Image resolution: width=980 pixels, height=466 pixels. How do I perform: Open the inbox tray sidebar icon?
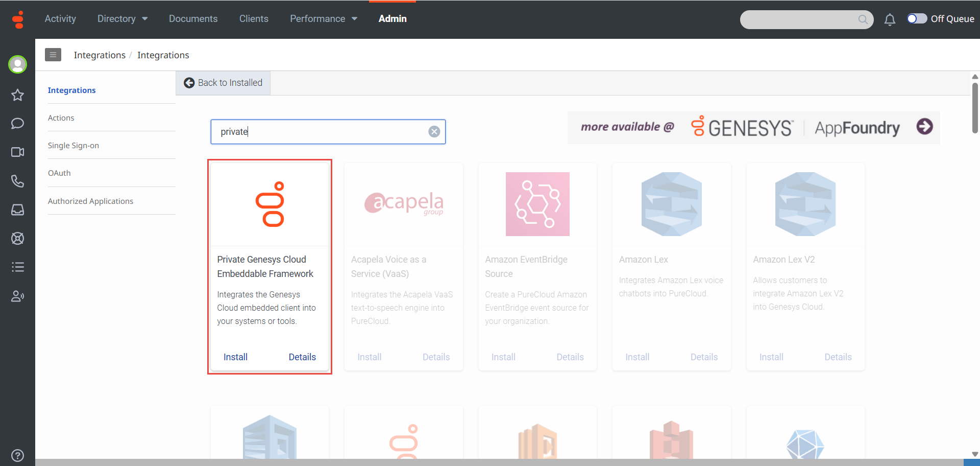(x=18, y=210)
